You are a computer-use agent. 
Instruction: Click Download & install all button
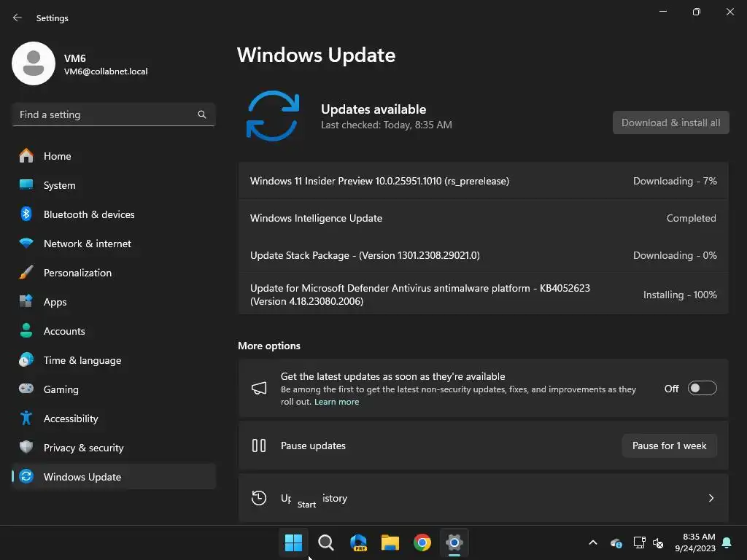[671, 122]
